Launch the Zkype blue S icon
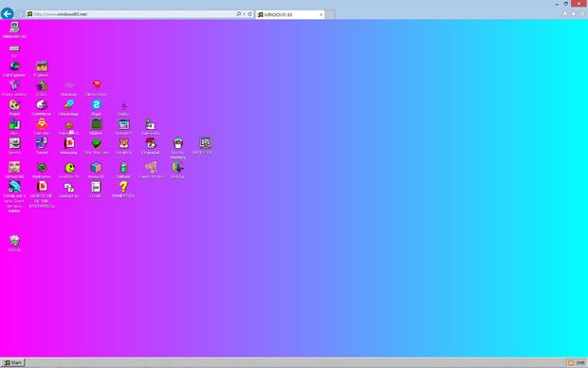Screen dimensions: 588x368 (96, 108)
